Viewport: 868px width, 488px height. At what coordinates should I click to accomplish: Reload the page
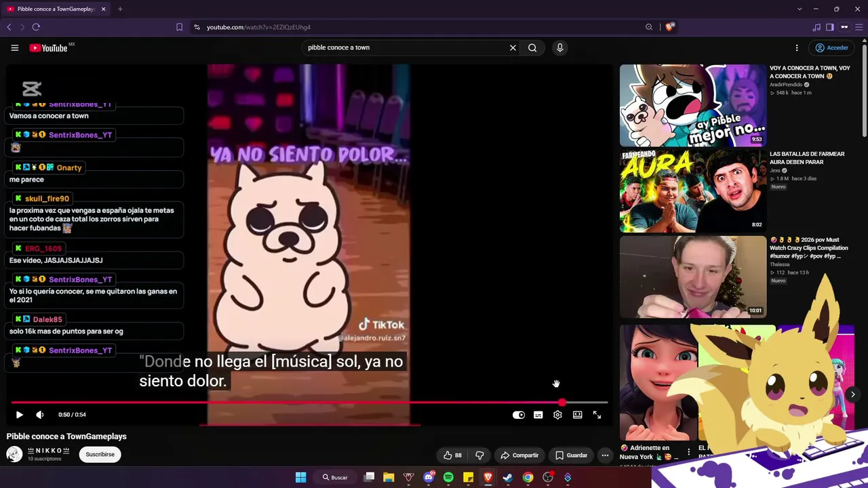click(x=36, y=27)
